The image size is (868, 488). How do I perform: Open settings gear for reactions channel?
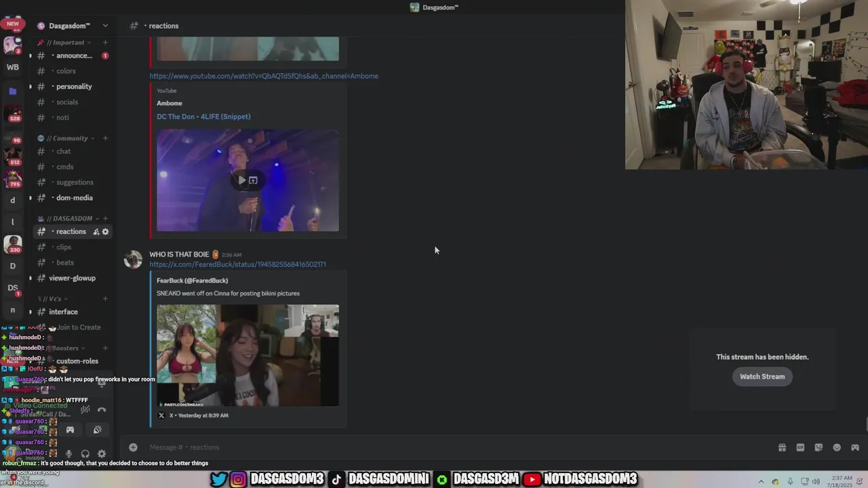click(105, 232)
